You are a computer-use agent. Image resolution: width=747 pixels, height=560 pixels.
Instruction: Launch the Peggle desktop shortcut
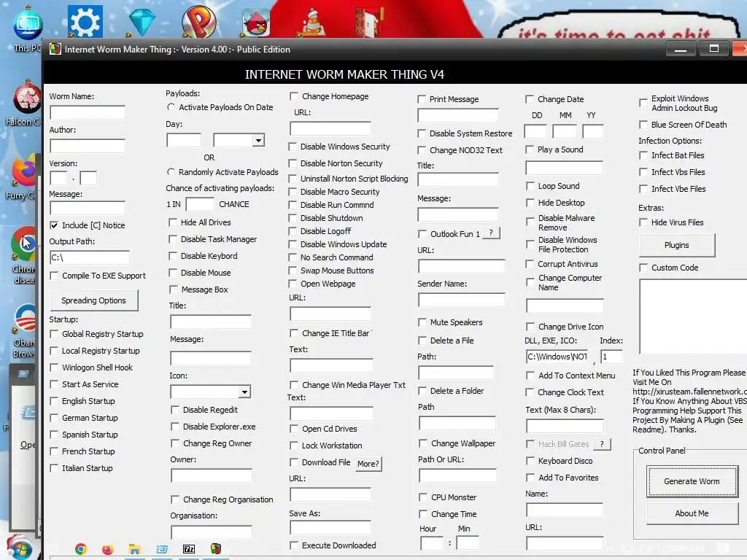pyautogui.click(x=199, y=21)
